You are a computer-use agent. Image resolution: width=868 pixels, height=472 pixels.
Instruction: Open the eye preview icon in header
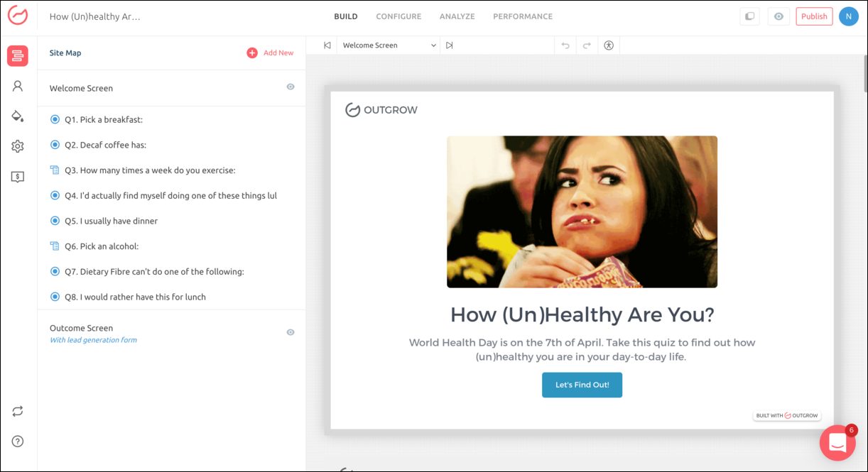779,16
